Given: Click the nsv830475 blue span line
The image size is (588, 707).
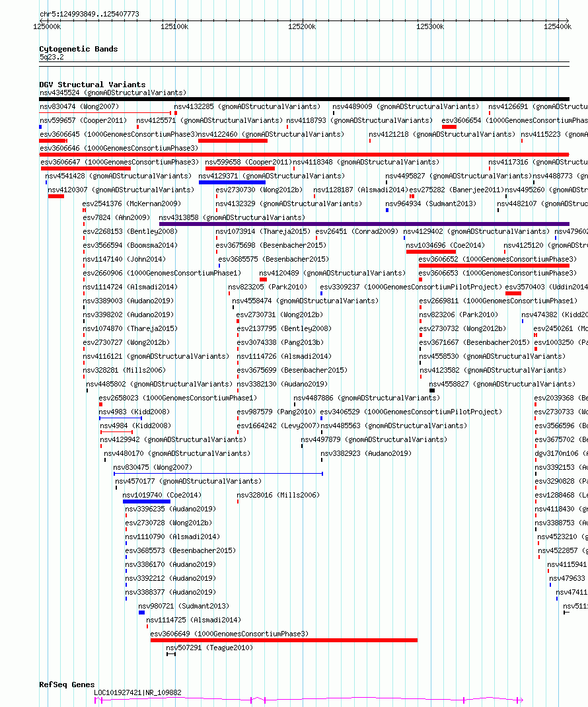Looking at the screenshot, I should pos(218,474).
